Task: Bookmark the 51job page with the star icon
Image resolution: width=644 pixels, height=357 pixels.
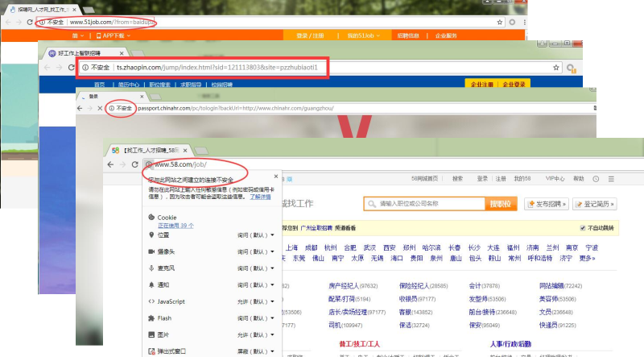Action: (x=500, y=23)
